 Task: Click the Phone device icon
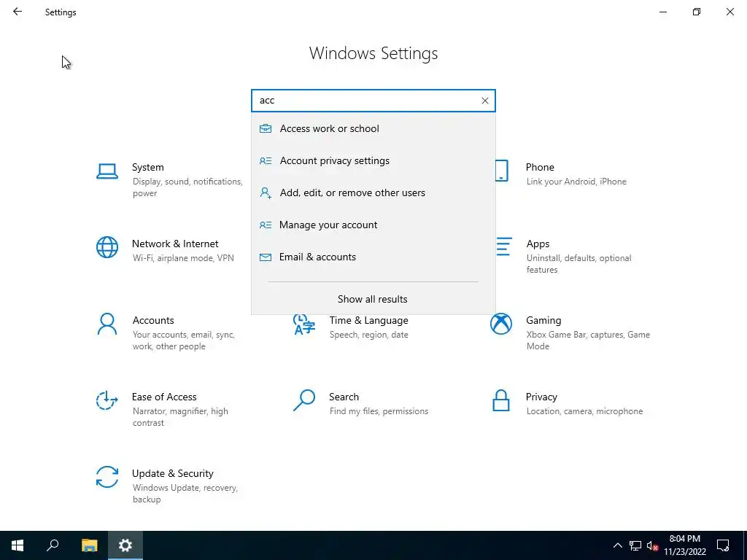(502, 171)
